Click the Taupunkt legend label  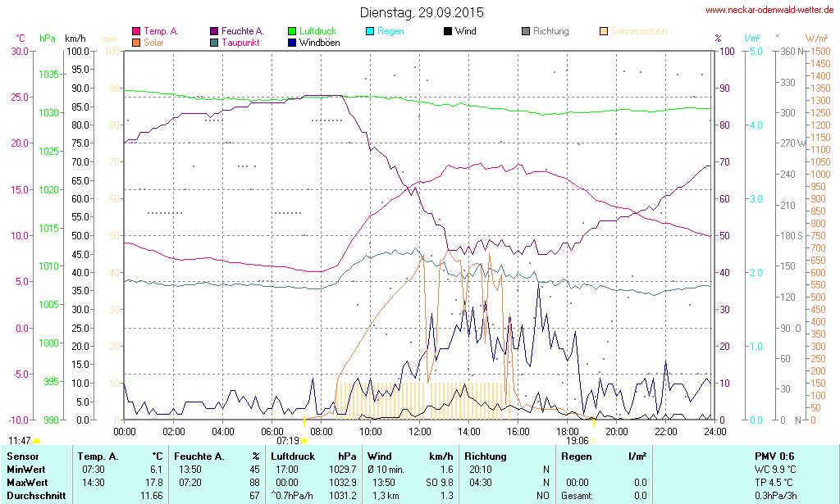[240, 43]
